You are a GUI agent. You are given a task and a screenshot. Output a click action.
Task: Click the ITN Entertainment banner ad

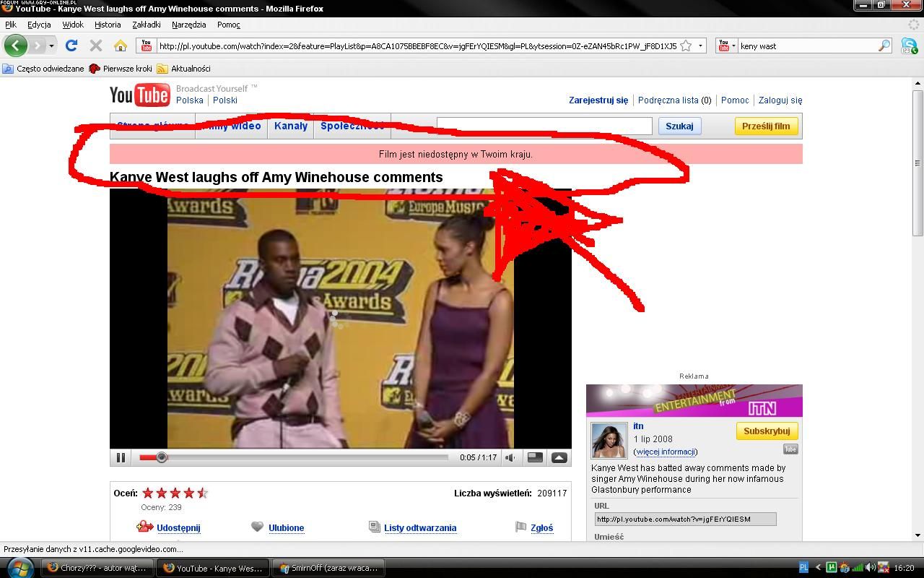point(694,401)
